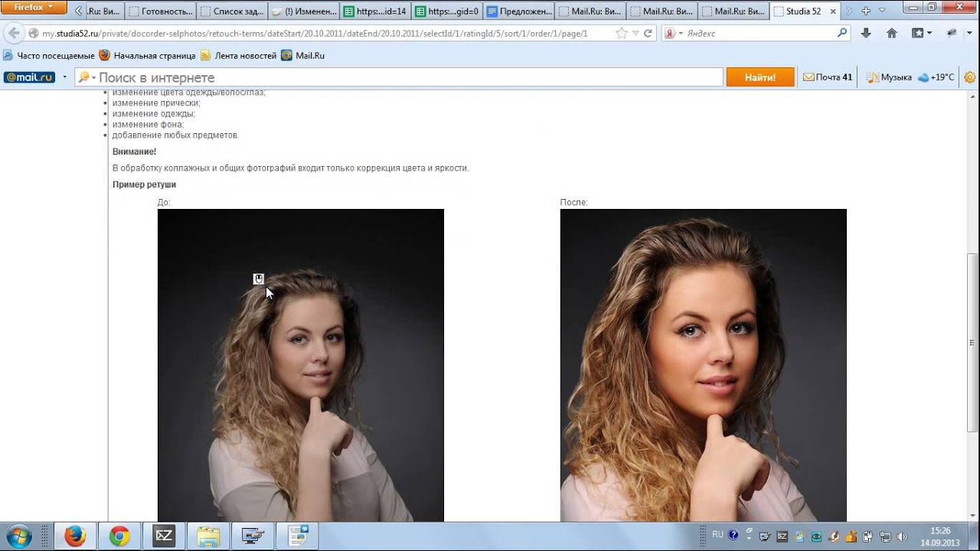Screen dimensions: 980x551
Task: Click the После (after) retouched portrait
Action: point(704,365)
